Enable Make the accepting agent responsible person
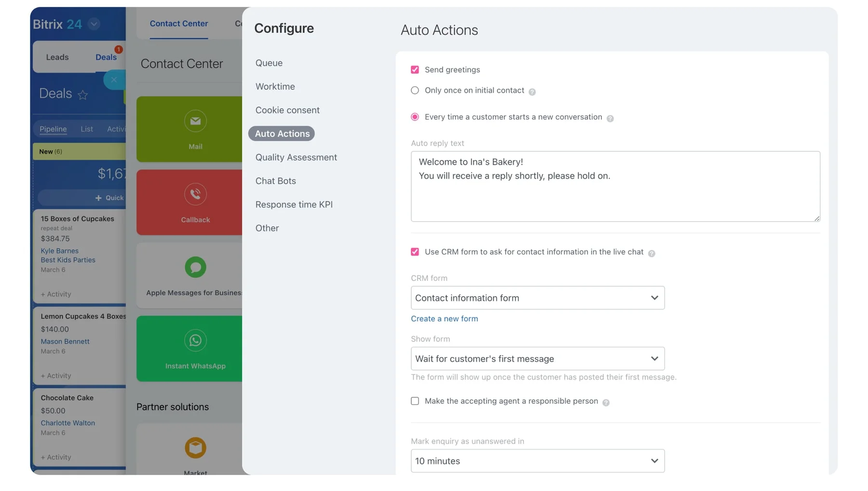868x491 pixels. click(x=415, y=401)
